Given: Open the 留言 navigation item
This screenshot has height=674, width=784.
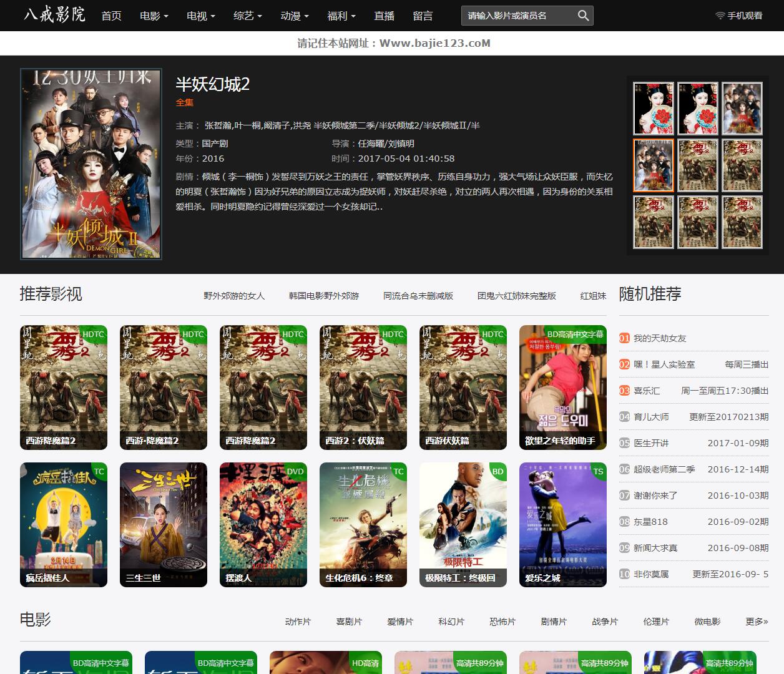Looking at the screenshot, I should 423,16.
